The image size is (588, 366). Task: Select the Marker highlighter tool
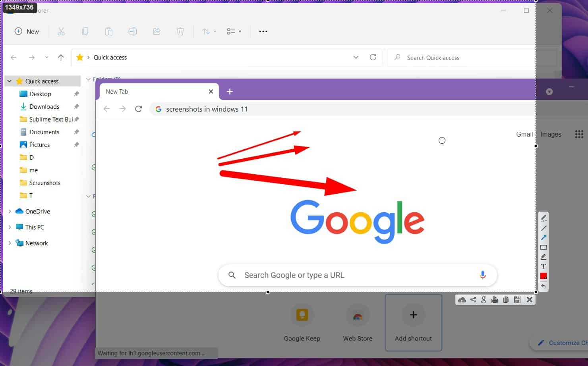tap(544, 257)
